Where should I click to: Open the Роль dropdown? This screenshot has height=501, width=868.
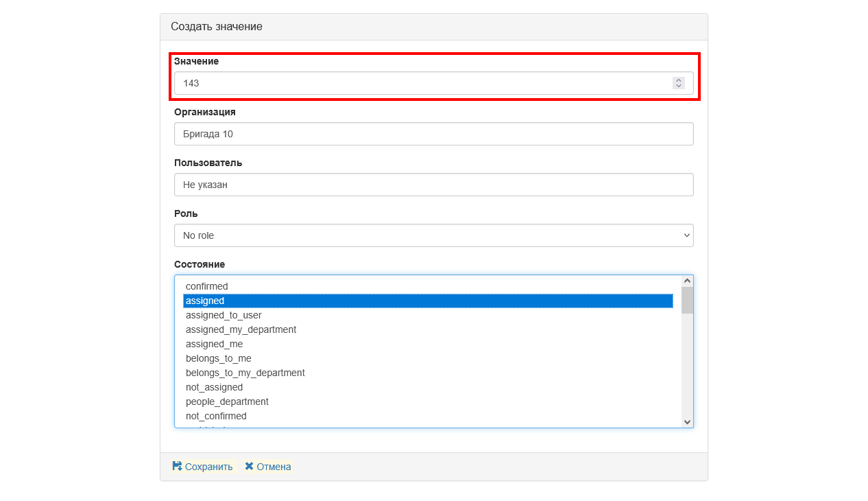433,235
